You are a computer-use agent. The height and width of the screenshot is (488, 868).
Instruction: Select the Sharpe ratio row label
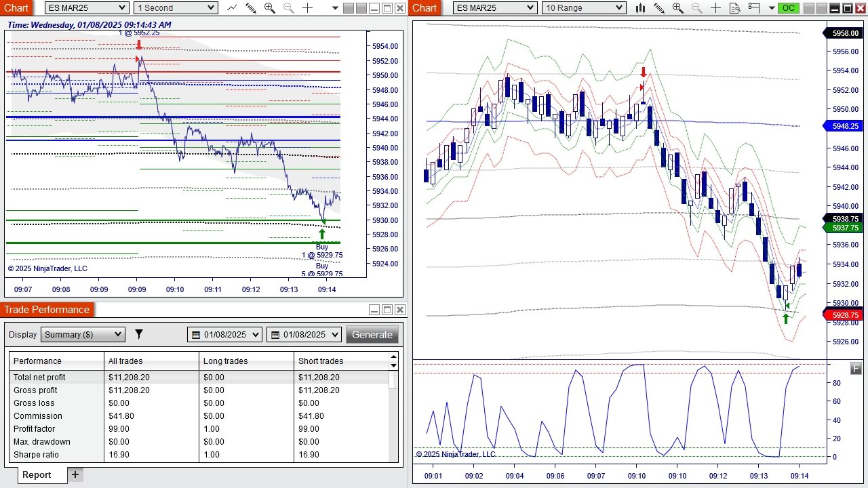[x=36, y=454]
